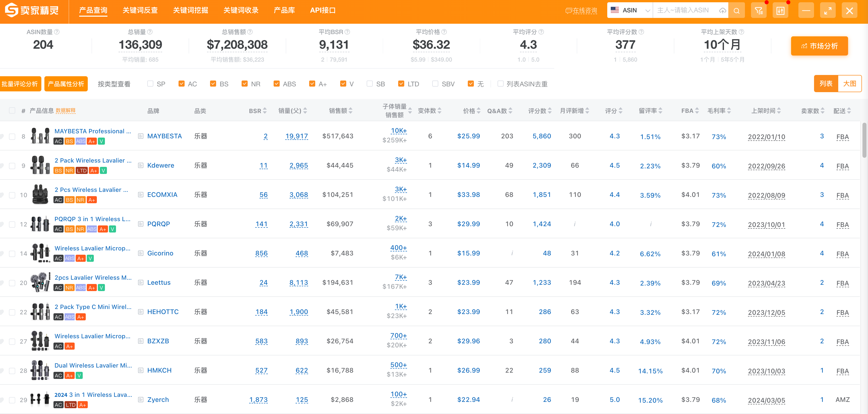Toggle the select-all checkbox in table header

[12, 111]
